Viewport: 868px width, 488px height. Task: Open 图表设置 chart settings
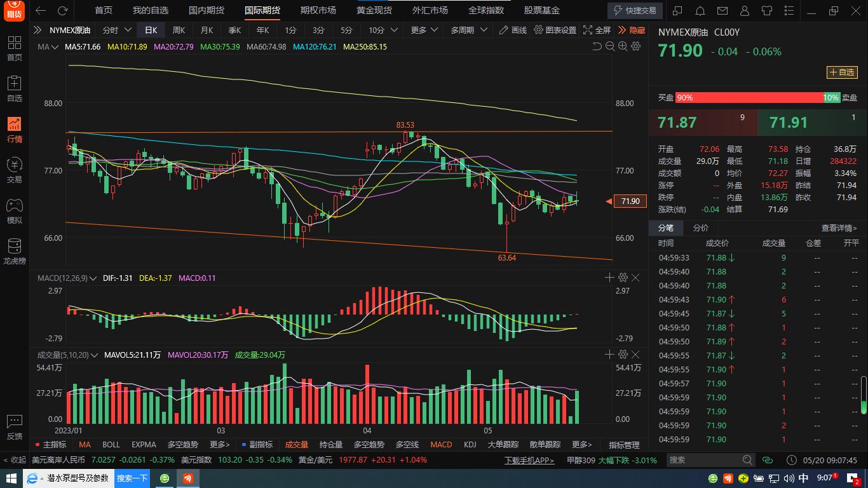[x=555, y=30]
